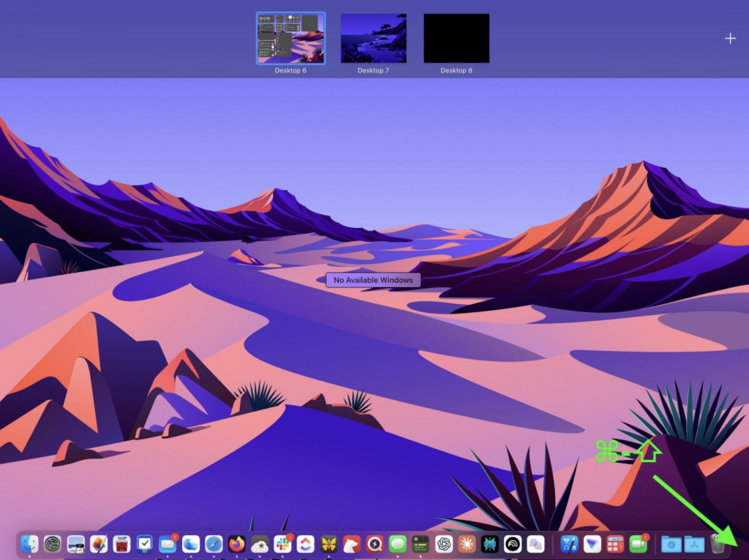
Task: Switch to the Desktop 6 space
Action: pyautogui.click(x=290, y=38)
